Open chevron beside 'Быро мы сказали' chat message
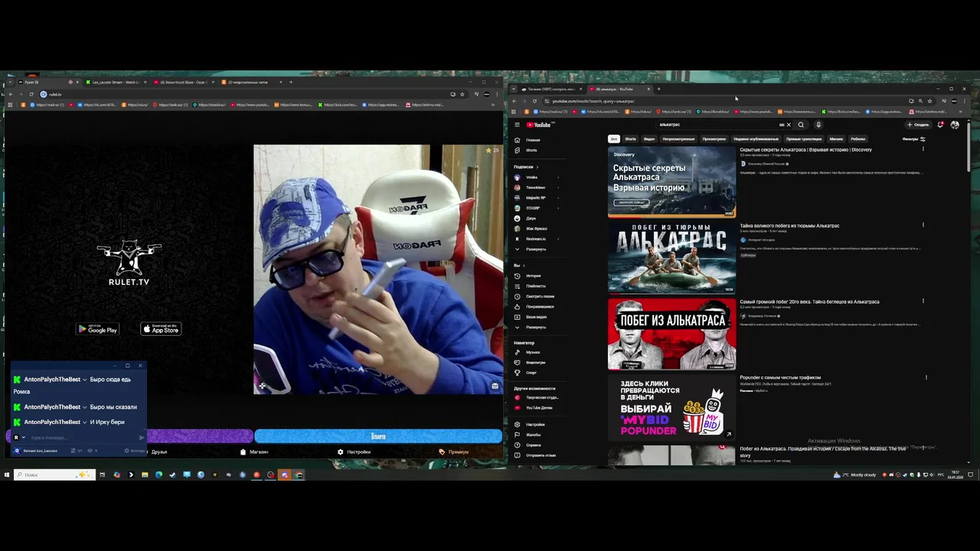 [x=84, y=407]
